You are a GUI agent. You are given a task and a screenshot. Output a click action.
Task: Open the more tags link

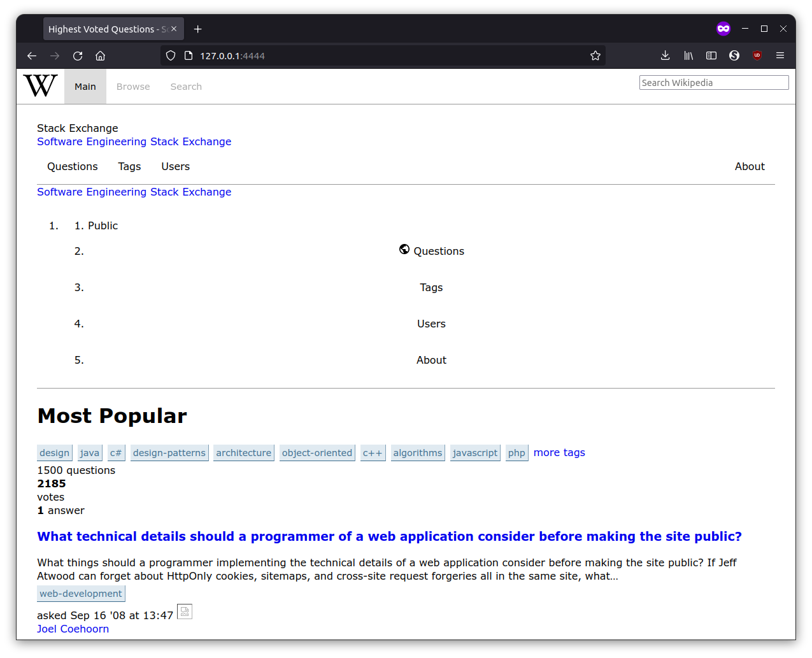559,452
